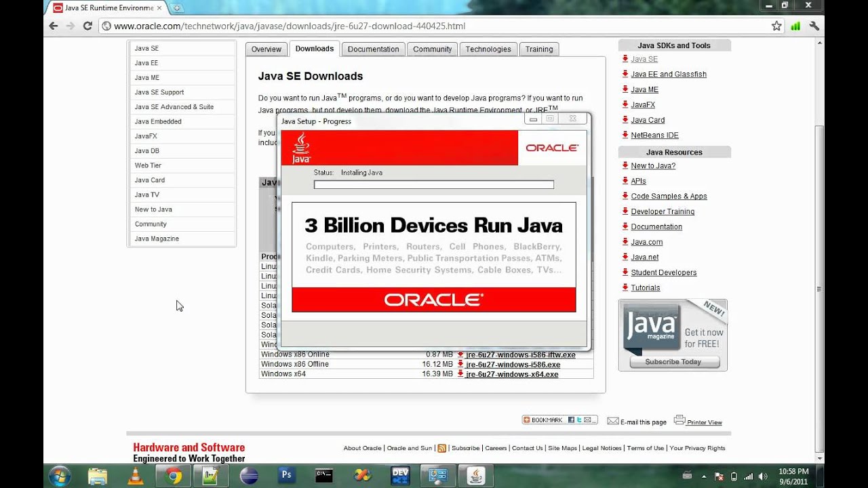Click Subscribe Today on Java Magazine ad

click(673, 362)
